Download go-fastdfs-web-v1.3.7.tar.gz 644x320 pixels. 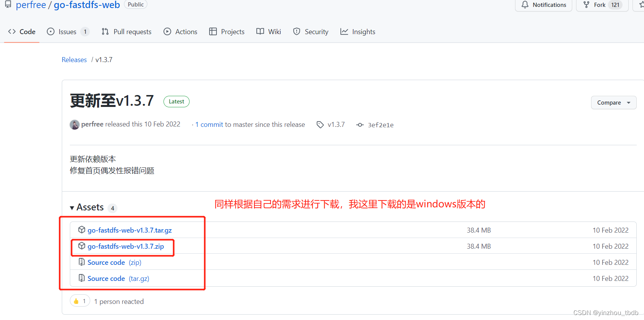[130, 230]
